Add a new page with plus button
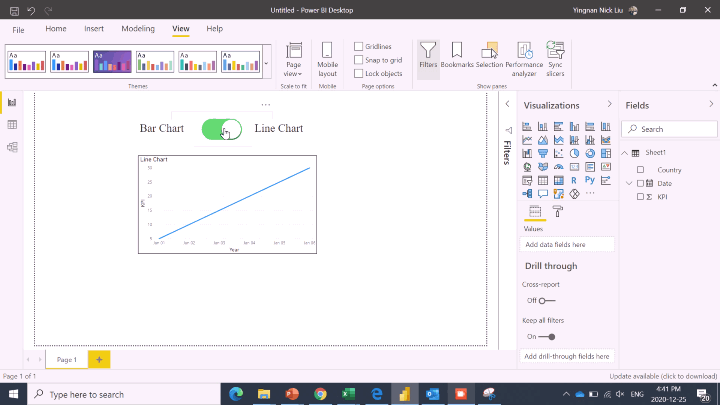The height and width of the screenshot is (405, 720). 99,360
